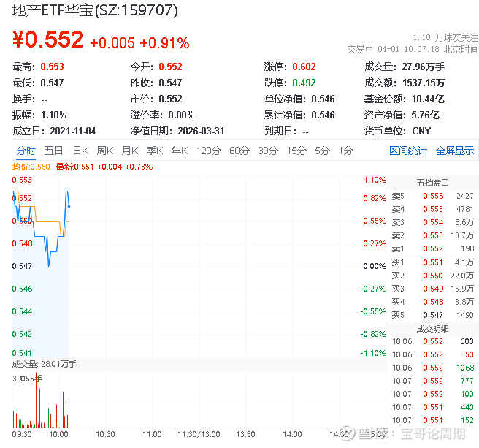
Task: Switch to 周K chart view
Action: click(105, 151)
